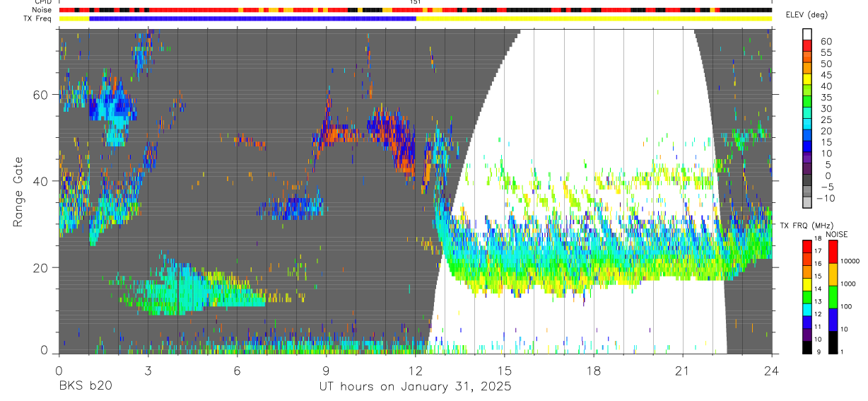The height and width of the screenshot is (401, 868).
Task: Click the blue segment of the top TX Freq strip
Action: pos(253,18)
